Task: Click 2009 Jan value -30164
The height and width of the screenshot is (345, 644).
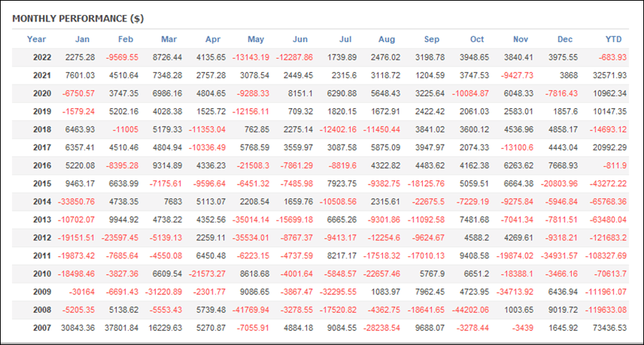Action: (x=82, y=291)
